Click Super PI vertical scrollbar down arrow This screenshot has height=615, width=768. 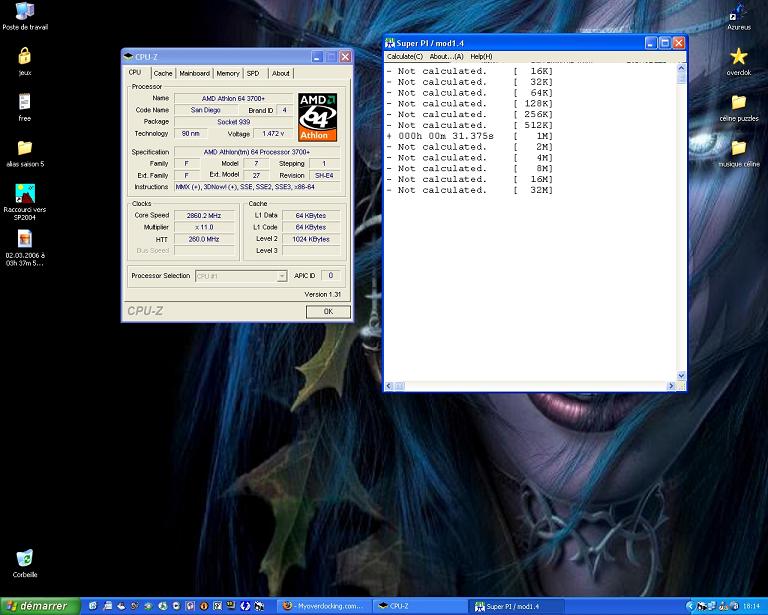(681, 376)
